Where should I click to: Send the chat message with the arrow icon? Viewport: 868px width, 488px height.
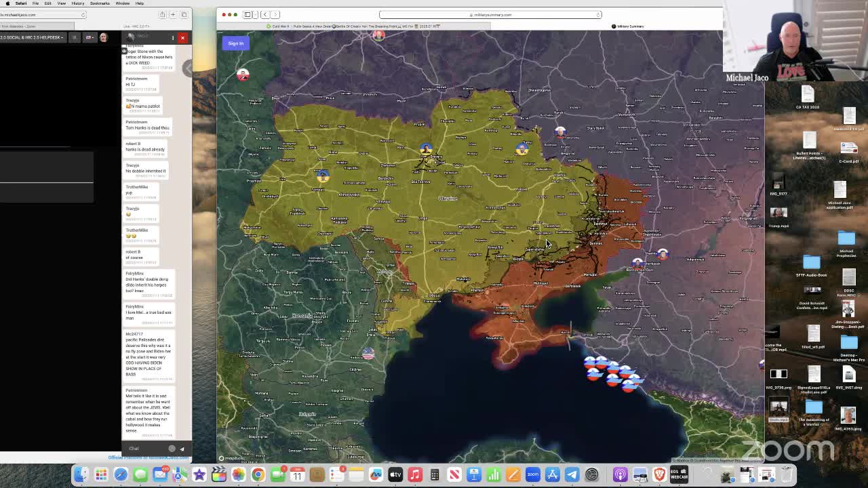coord(182,449)
